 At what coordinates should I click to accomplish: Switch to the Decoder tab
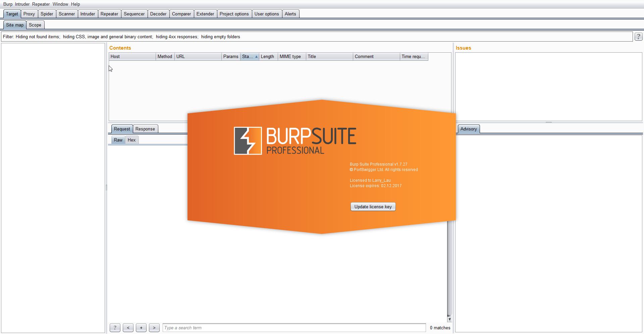(158, 14)
